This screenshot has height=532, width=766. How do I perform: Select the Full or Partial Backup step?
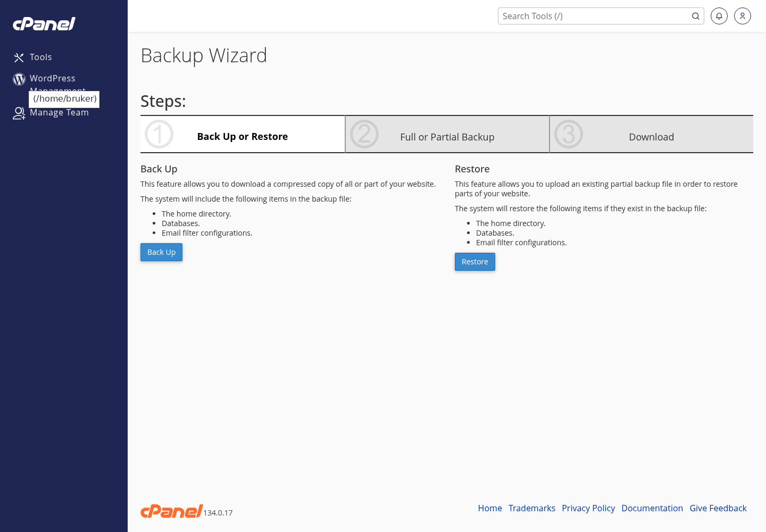447,137
